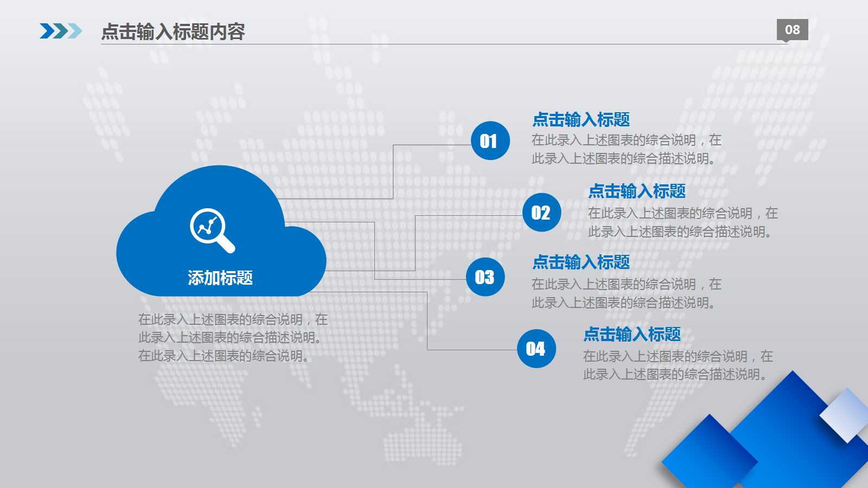Click the heading next to circle 01
Screen dimensions: 868x488
point(581,119)
